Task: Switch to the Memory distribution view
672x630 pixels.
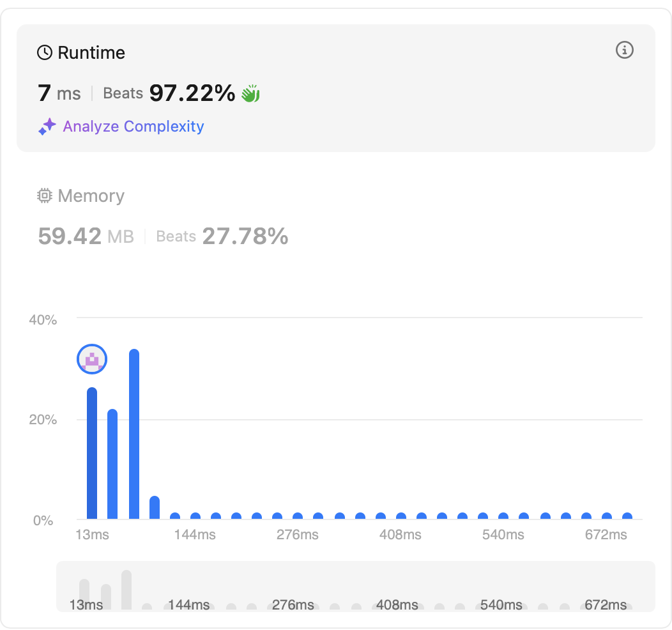Action: pos(91,196)
